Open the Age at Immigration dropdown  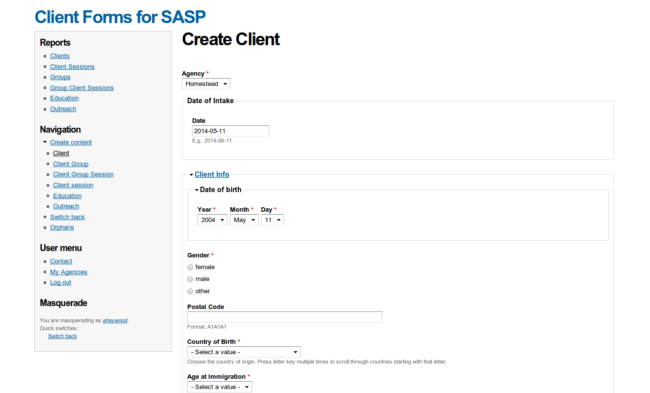(x=219, y=387)
